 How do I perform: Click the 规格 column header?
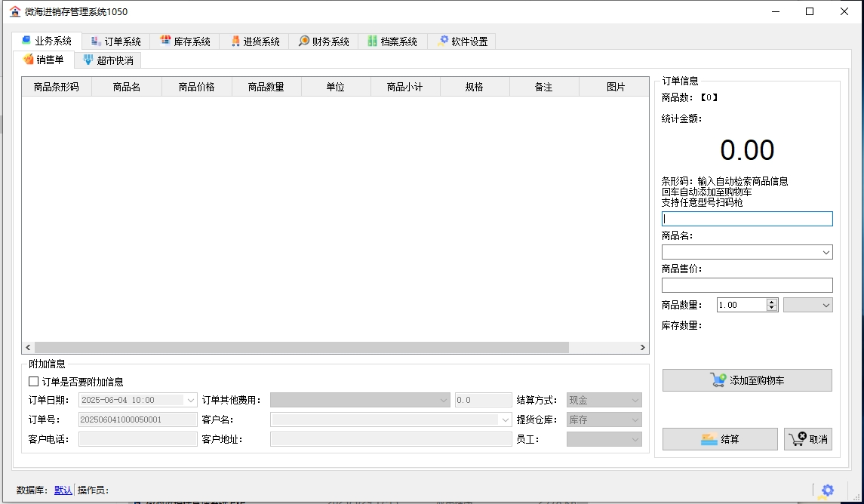[475, 87]
